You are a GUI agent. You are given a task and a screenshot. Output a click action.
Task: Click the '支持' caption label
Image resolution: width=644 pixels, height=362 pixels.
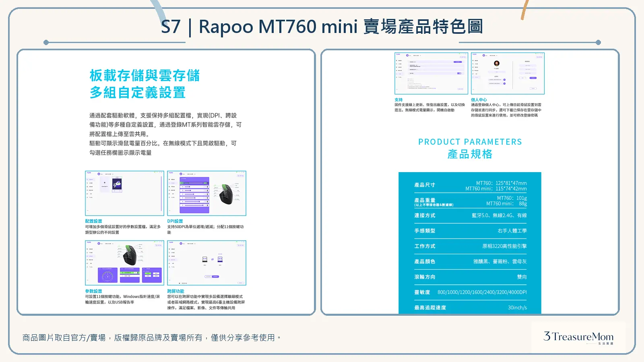point(398,100)
